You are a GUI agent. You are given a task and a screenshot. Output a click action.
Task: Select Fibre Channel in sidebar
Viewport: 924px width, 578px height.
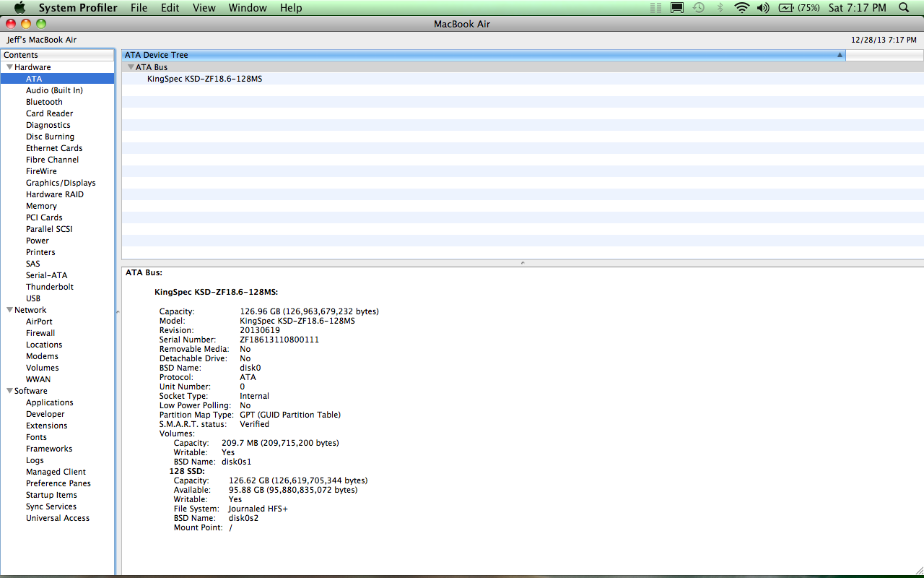(52, 160)
